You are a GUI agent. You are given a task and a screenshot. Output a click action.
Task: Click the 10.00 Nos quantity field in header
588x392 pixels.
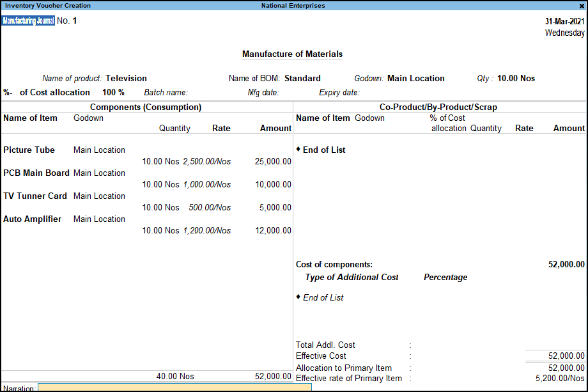click(x=516, y=79)
